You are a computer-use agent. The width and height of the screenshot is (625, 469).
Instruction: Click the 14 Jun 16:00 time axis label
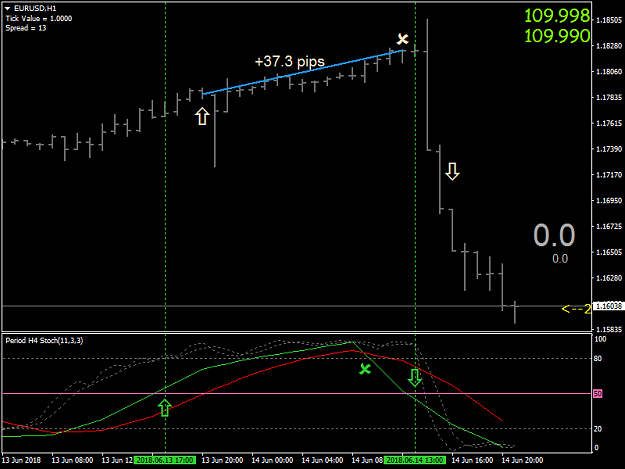coord(472,460)
